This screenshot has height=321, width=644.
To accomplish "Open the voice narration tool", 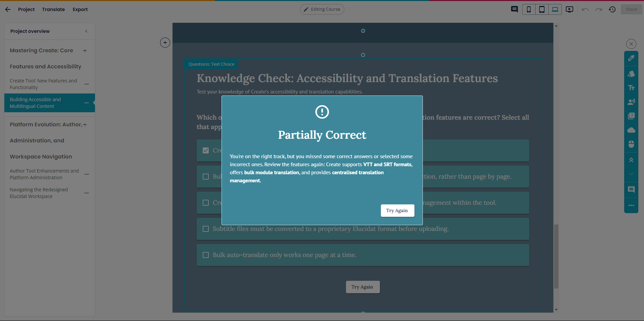I will [x=631, y=102].
